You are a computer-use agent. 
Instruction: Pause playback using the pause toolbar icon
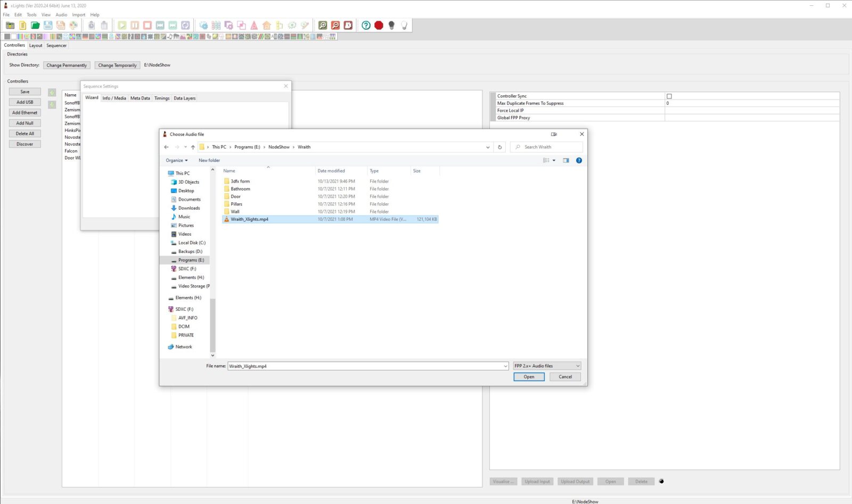(135, 25)
